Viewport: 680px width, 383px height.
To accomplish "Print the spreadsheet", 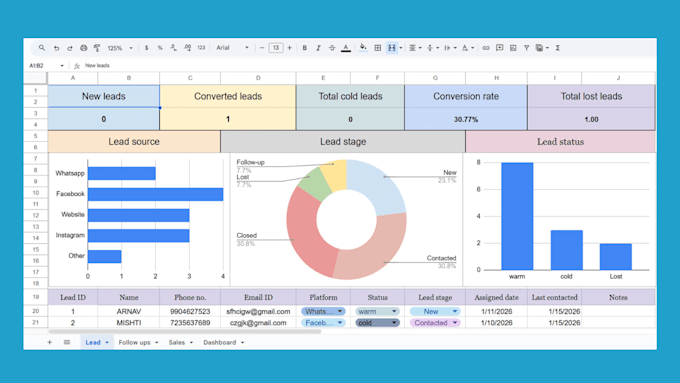I will point(84,48).
